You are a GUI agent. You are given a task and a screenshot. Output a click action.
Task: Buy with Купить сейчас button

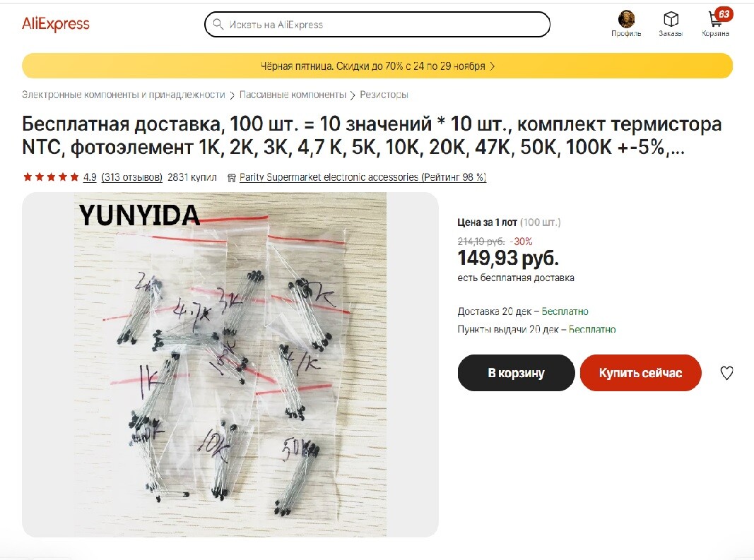[640, 373]
